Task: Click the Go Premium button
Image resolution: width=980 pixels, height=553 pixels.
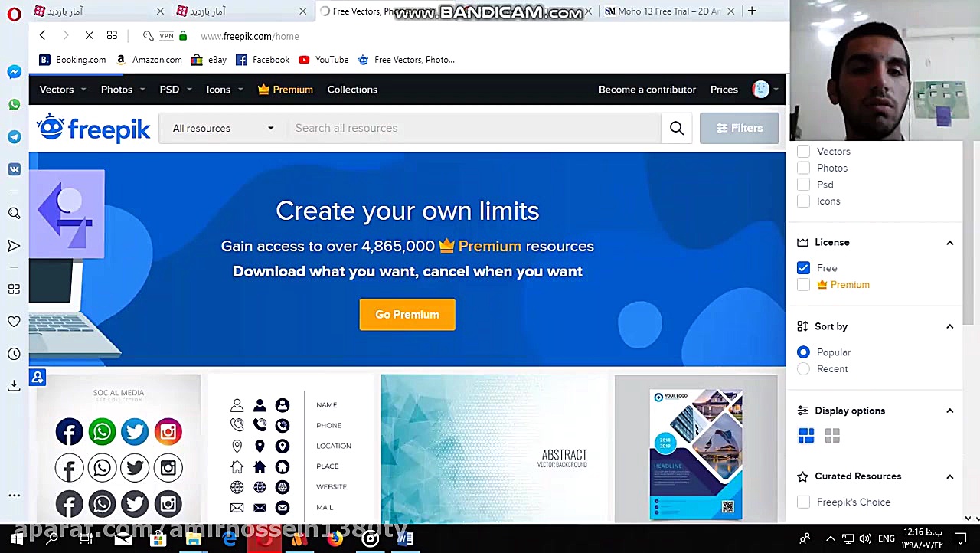Action: (x=407, y=315)
